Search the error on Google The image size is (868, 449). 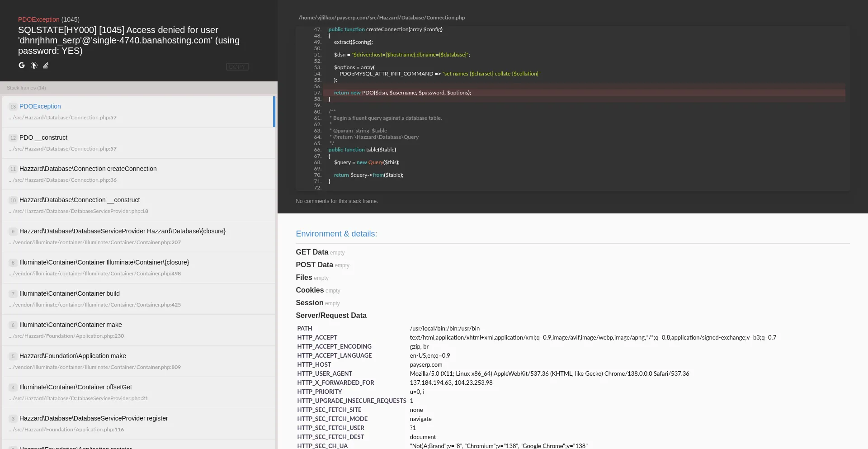(22, 65)
